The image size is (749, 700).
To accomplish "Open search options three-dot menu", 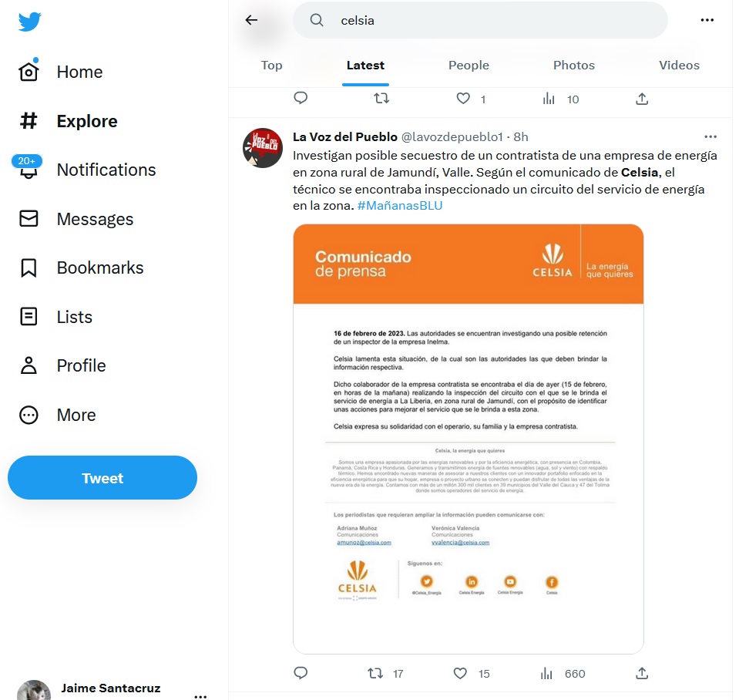I will 707,20.
